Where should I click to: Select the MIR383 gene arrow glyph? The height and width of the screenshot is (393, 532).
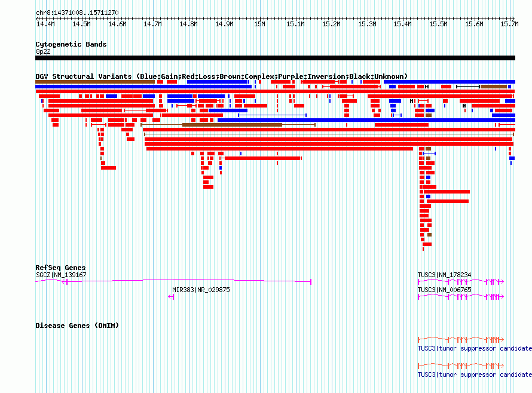(x=171, y=297)
